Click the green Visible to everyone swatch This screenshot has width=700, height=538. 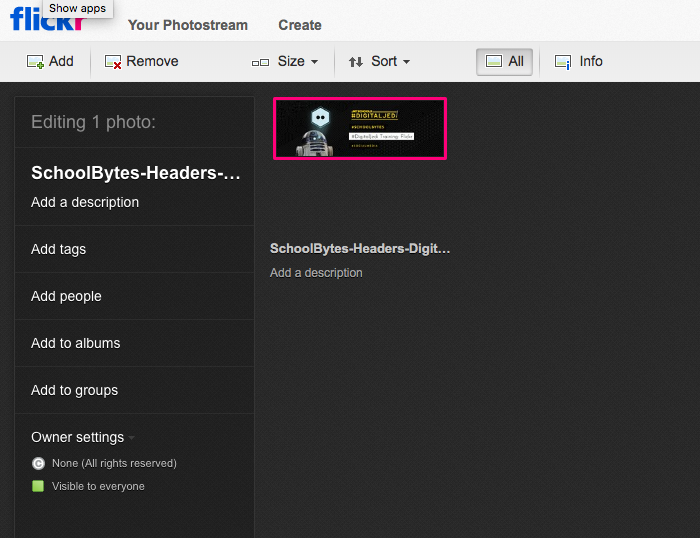tap(38, 486)
